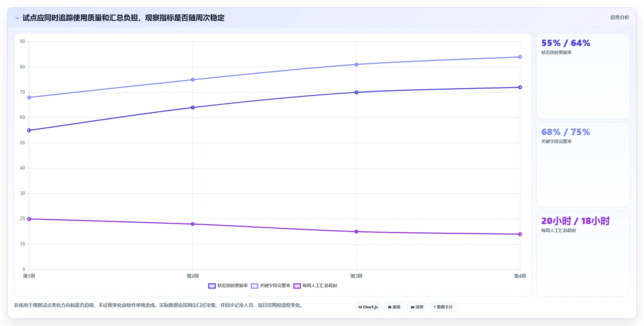Click the 第4周 x-axis label

[520, 276]
